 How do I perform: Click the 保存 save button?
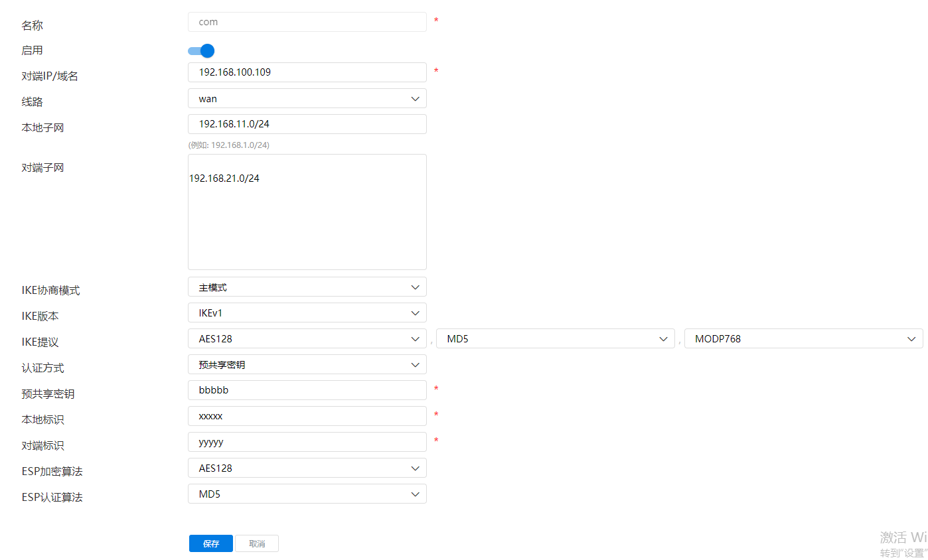pos(210,544)
